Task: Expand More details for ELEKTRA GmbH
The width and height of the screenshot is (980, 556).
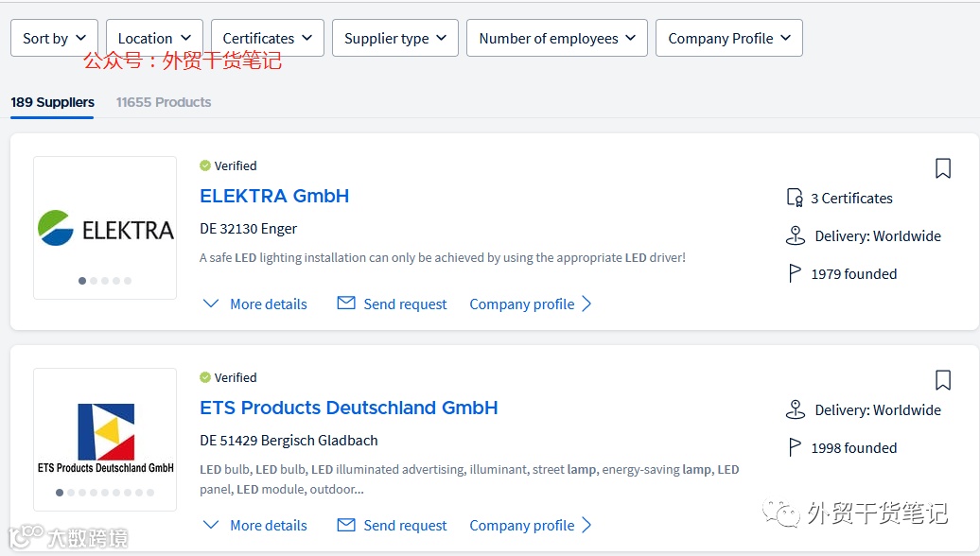Action: pyautogui.click(x=255, y=304)
